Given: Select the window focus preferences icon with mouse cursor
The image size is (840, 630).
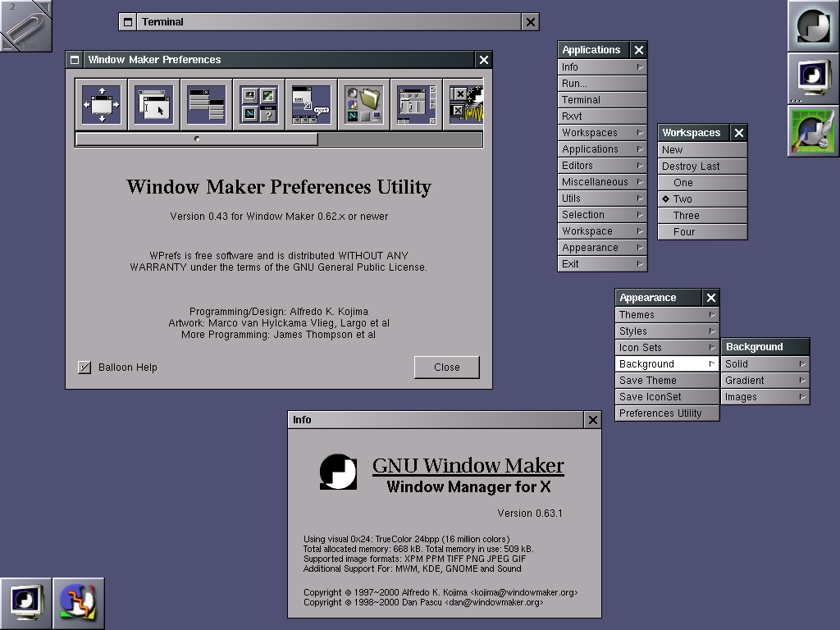Looking at the screenshot, I should [153, 104].
